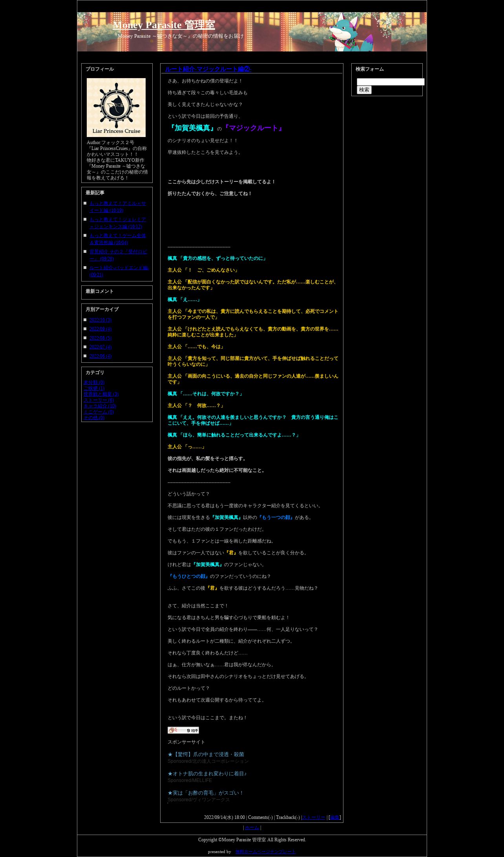The image size is (504, 857).
Task: Open post title ルート紹介-マジックルート編②-
Action: coord(208,69)
